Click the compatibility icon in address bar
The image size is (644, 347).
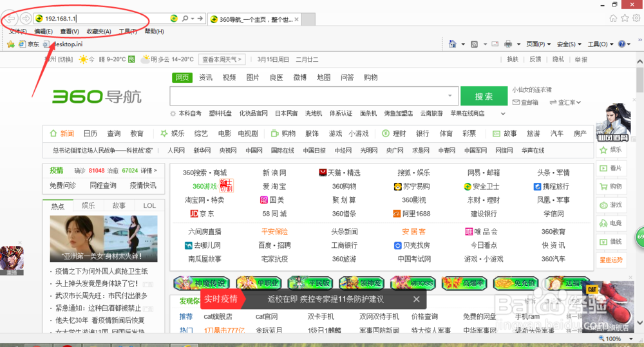(x=174, y=19)
